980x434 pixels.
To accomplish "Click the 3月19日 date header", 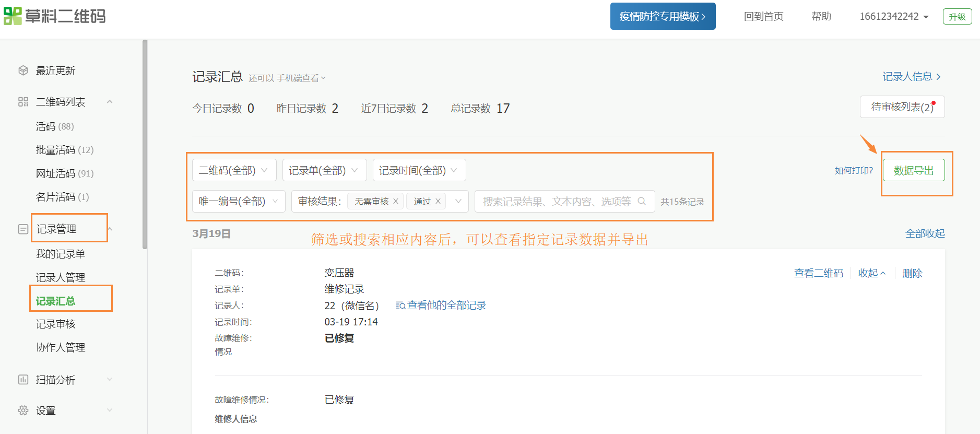I will point(211,233).
